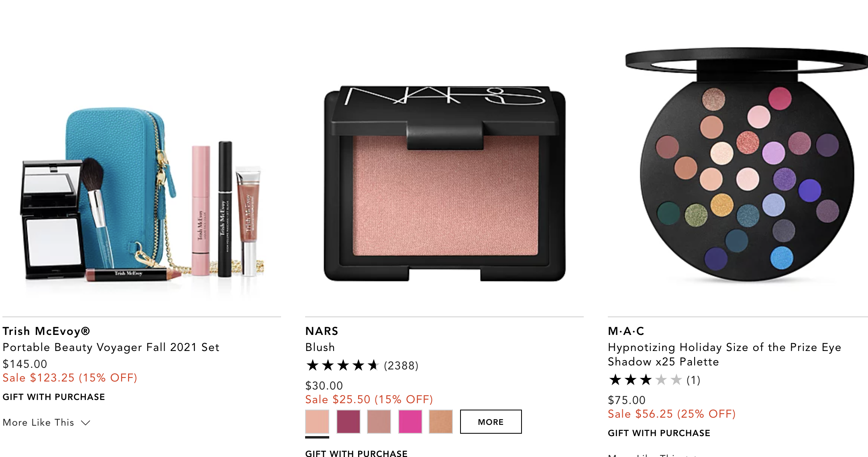The image size is (868, 457).
Task: Click the M·A·C brand name
Action: point(626,331)
